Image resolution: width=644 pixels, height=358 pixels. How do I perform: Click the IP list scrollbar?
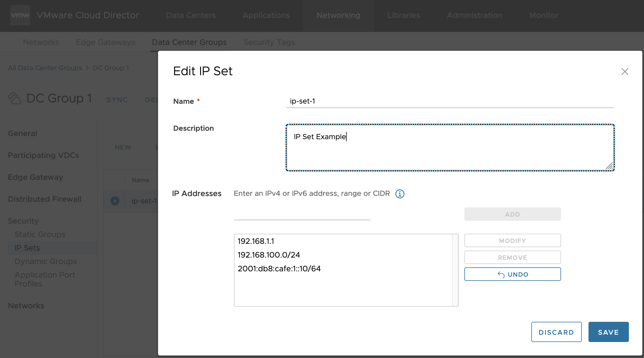point(455,270)
